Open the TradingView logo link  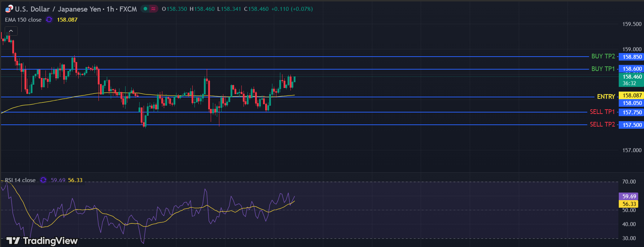pos(42,241)
